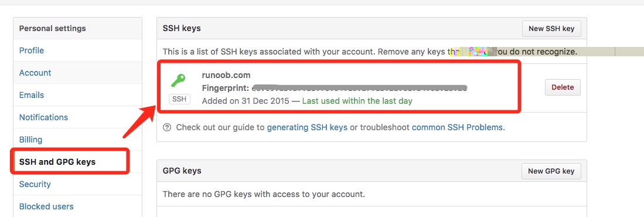The image size is (644, 217).
Task: Delete the runoob.com SSH key
Action: pos(563,87)
